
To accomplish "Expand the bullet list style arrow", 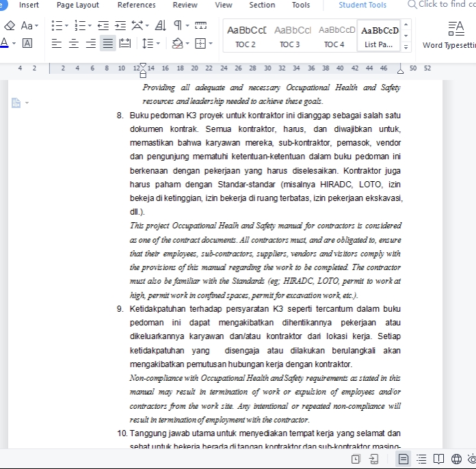I will point(66,26).
